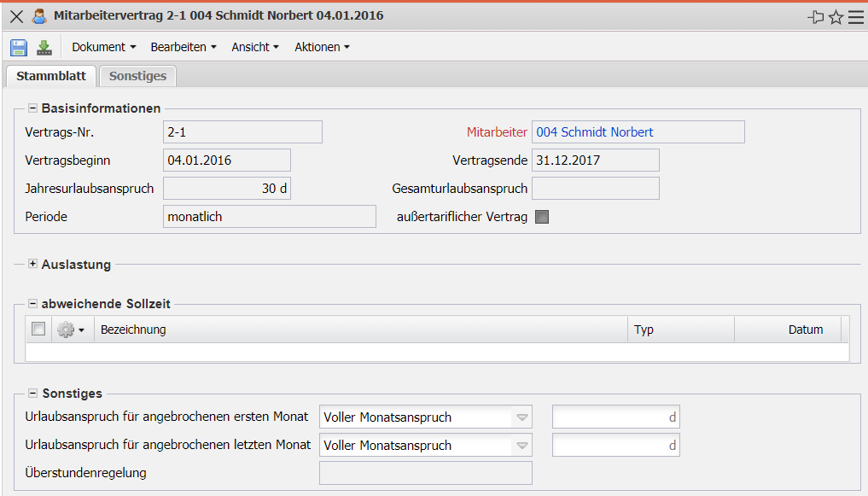Open dropdown for angebrochenen ersten Monat
868x496 pixels.
click(x=522, y=417)
